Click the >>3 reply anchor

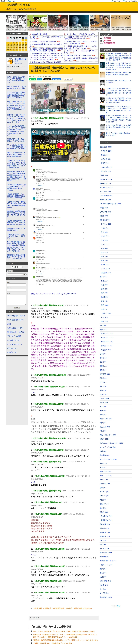click(33, 393)
